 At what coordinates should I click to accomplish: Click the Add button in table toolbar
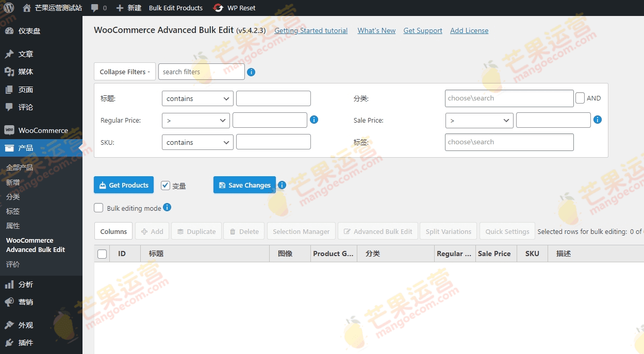pyautogui.click(x=152, y=231)
